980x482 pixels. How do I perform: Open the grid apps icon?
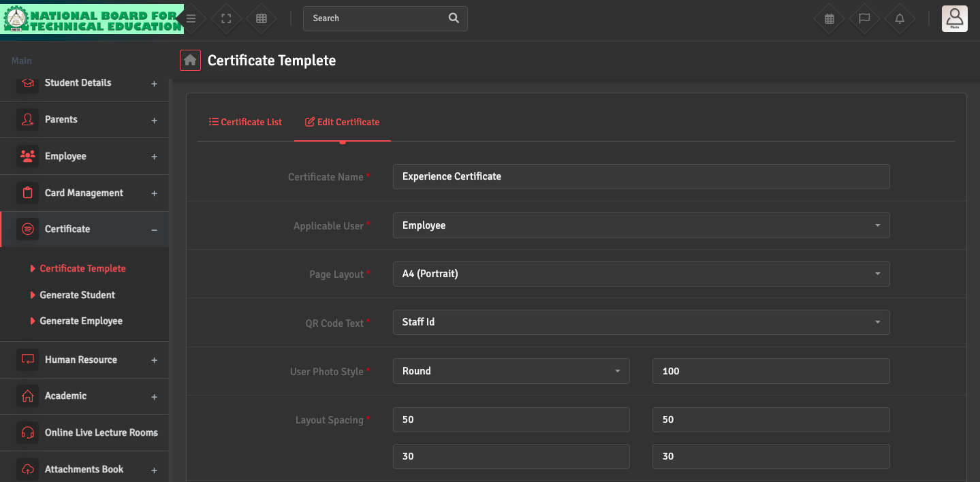point(262,19)
